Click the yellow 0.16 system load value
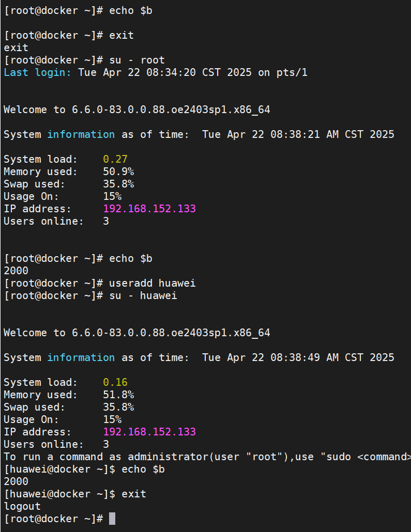Screen dimensions: 411x532 pyautogui.click(x=115, y=382)
